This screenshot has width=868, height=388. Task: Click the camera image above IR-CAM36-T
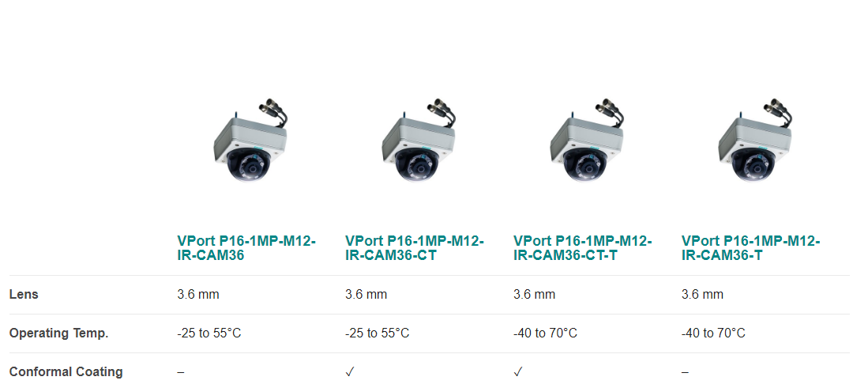point(755,140)
